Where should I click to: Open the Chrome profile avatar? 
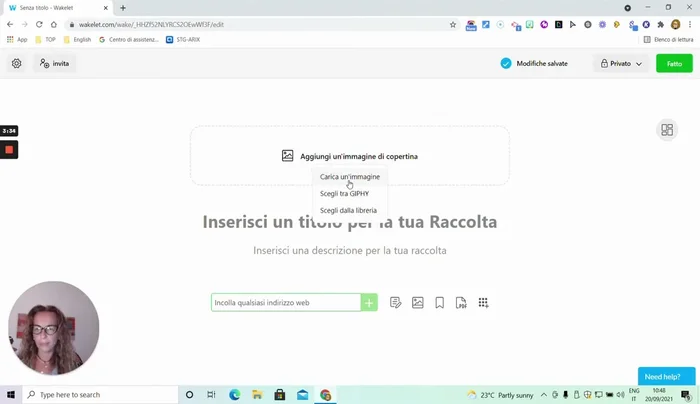(675, 25)
